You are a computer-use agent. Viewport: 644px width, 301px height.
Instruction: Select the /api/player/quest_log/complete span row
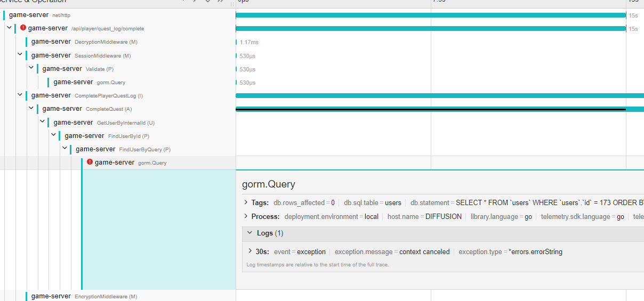[86, 28]
